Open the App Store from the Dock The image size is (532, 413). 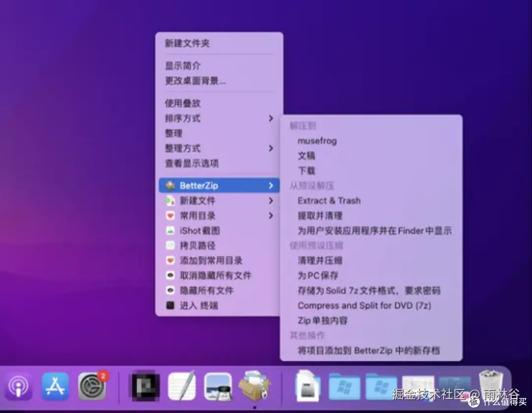pyautogui.click(x=55, y=387)
